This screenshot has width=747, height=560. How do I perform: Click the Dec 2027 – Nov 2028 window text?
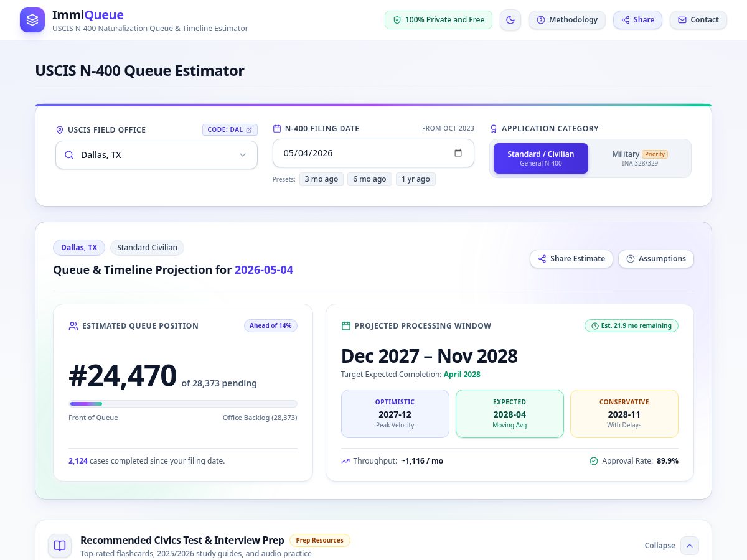pyautogui.click(x=430, y=356)
